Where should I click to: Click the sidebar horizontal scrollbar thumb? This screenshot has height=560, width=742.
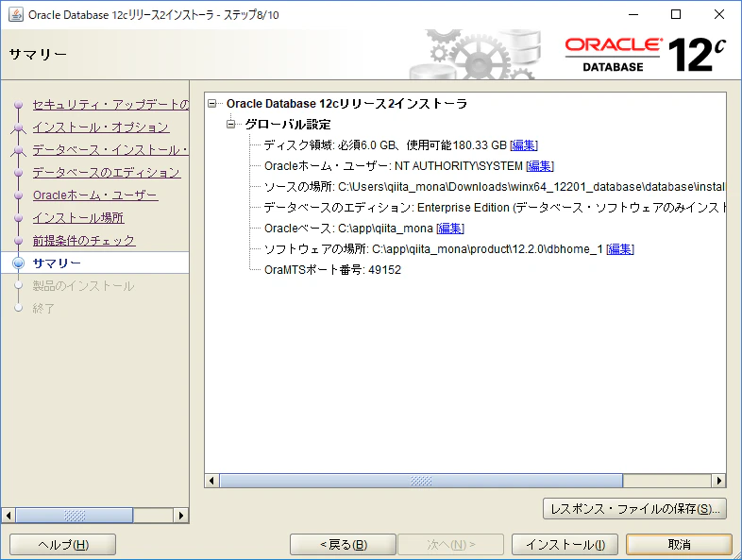(x=75, y=516)
